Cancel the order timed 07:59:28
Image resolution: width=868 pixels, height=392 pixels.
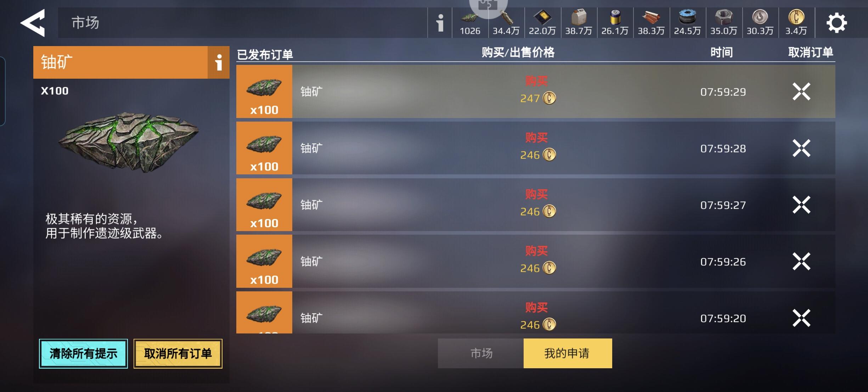pos(801,148)
